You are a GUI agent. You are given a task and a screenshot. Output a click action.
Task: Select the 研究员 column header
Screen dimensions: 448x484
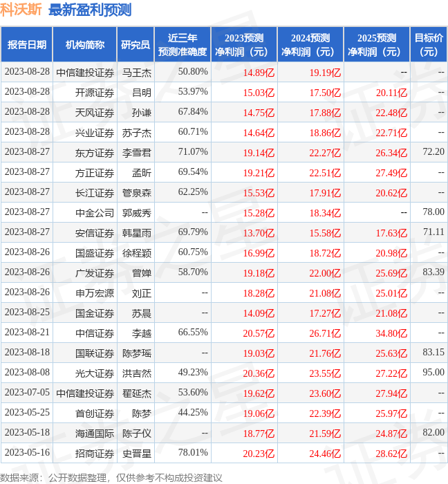[136, 44]
